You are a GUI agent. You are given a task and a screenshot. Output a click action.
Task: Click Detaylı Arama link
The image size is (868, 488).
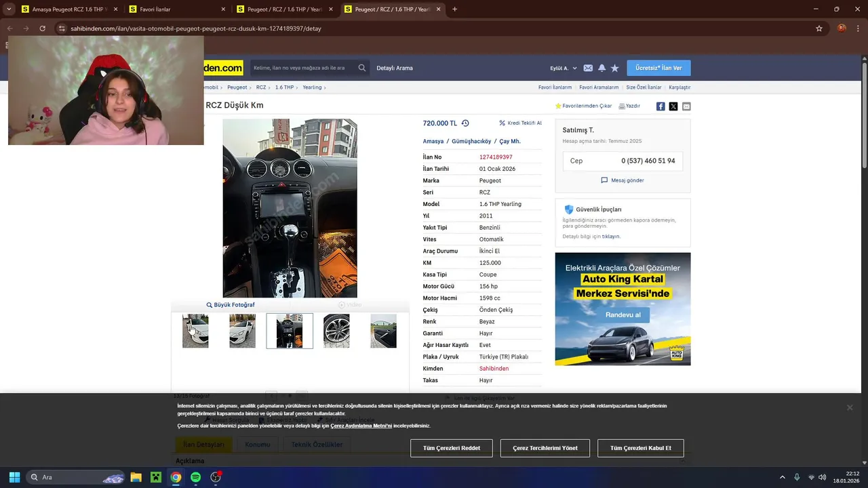point(395,68)
